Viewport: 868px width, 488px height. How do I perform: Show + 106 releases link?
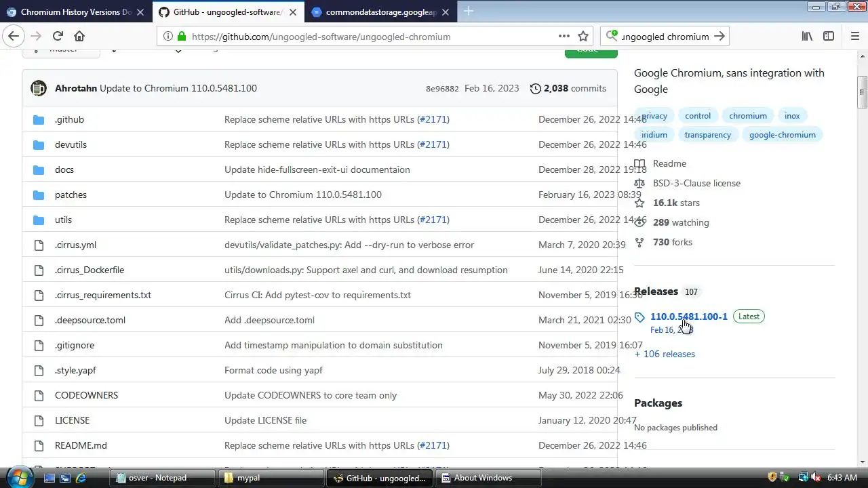[x=665, y=354]
